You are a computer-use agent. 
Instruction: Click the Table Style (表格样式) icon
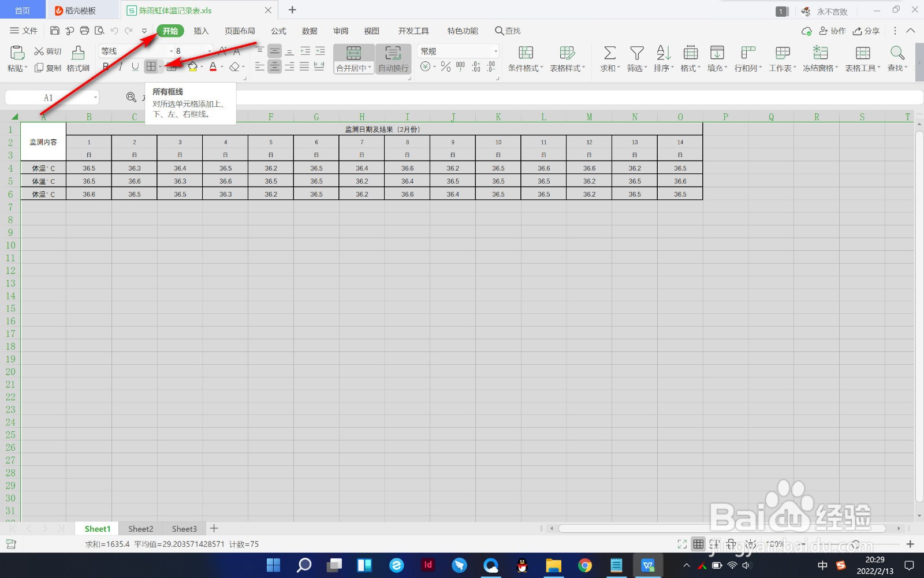pos(567,53)
